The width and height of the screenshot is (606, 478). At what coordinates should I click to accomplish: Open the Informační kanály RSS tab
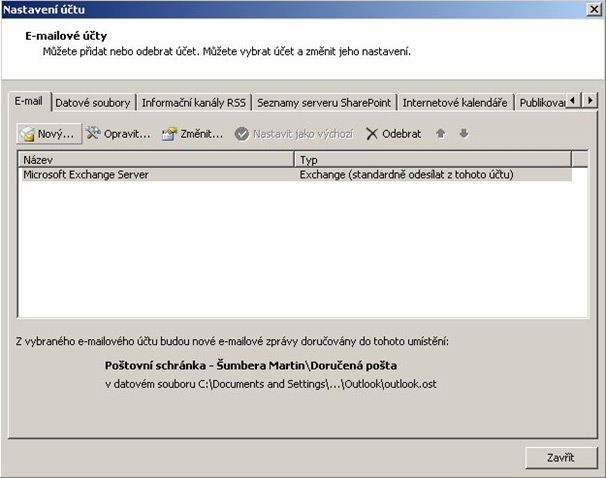tap(194, 102)
